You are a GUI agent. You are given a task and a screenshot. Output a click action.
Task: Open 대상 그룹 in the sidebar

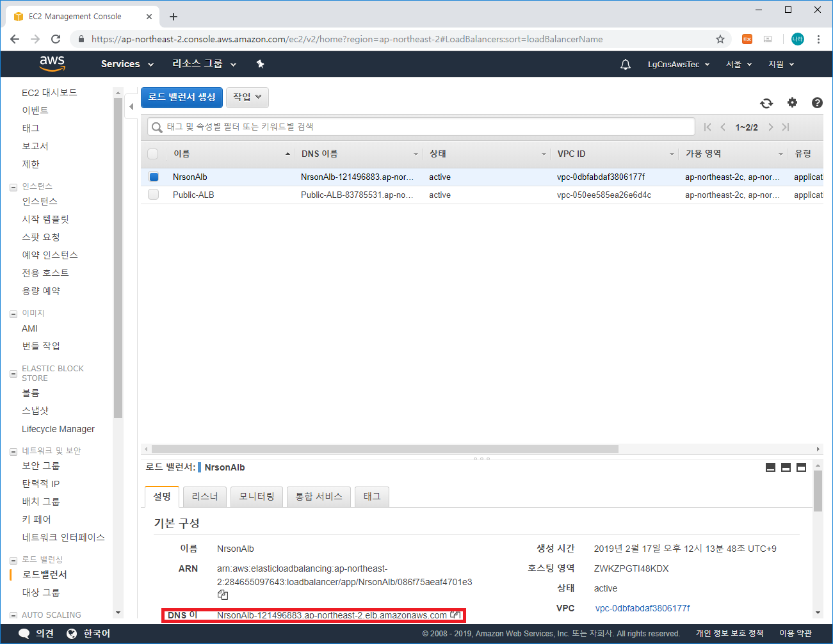coord(41,592)
